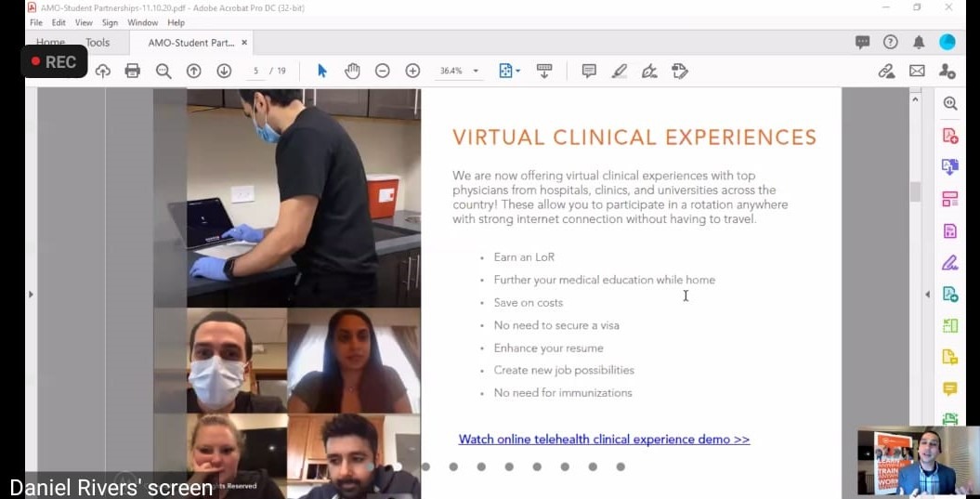Open the notifications bell

(919, 42)
